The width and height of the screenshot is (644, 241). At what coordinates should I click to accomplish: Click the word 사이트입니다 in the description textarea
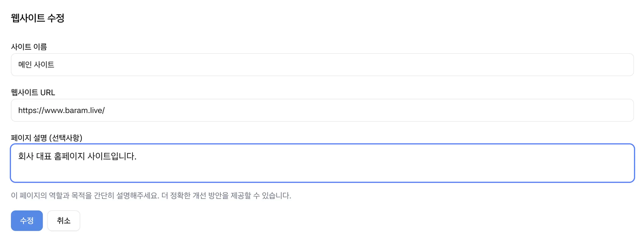click(x=111, y=156)
